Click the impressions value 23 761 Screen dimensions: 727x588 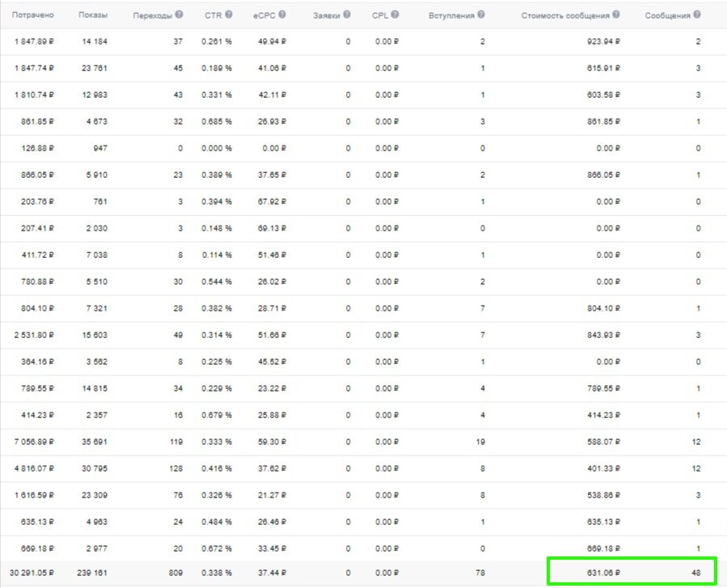[95, 68]
